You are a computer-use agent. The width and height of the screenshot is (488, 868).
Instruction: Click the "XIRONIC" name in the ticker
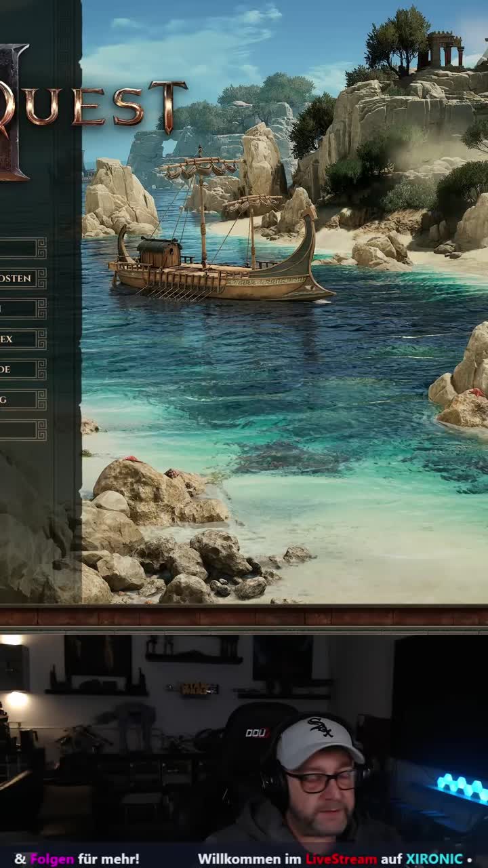pyautogui.click(x=434, y=859)
